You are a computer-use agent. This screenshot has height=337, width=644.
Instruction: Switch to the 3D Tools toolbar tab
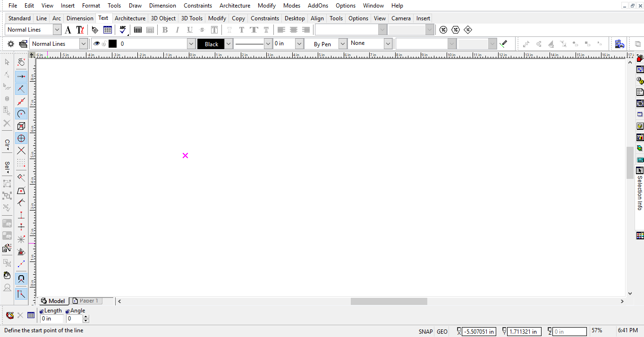click(192, 18)
